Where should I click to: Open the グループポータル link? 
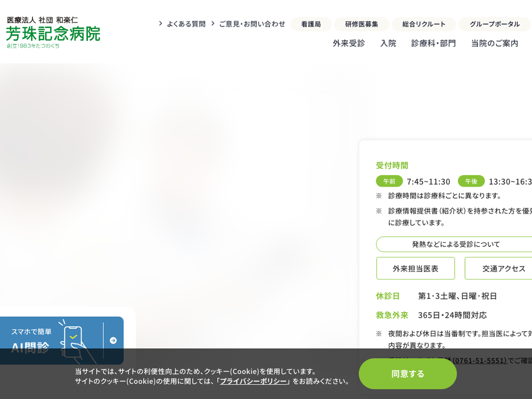(494, 24)
